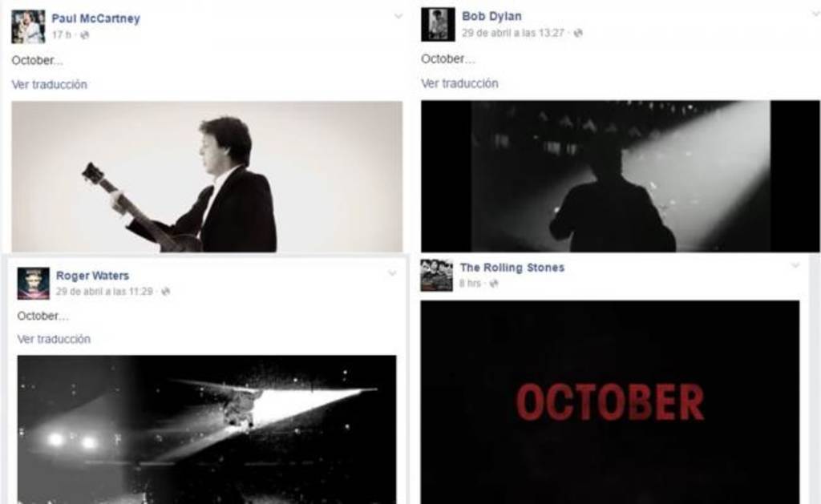The height and width of the screenshot is (504, 821).
Task: Click 'Ver traducción' under Paul McCartney's post
Action: click(49, 84)
